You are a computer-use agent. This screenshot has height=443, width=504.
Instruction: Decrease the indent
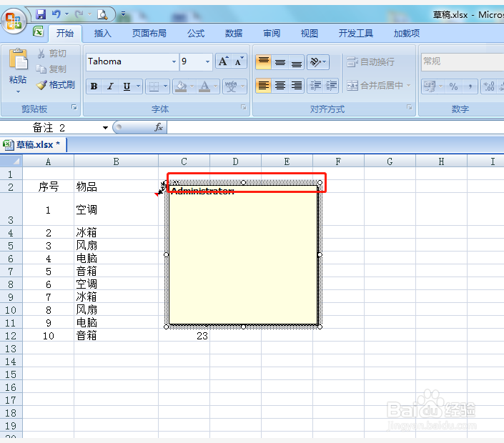pyautogui.click(x=315, y=86)
